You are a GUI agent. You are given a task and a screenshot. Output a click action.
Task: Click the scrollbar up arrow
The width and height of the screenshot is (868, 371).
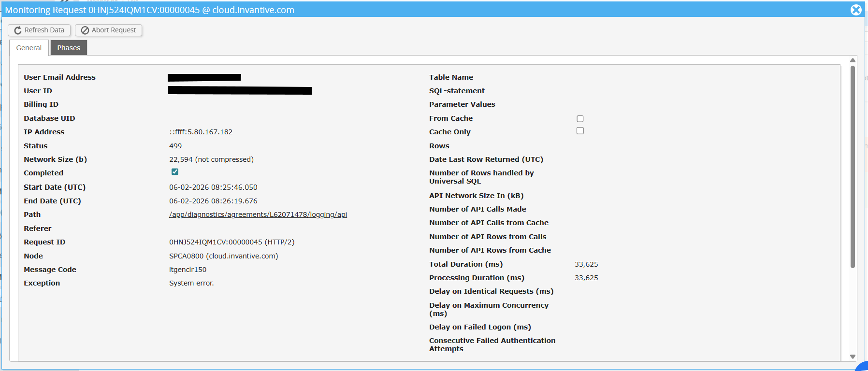853,60
